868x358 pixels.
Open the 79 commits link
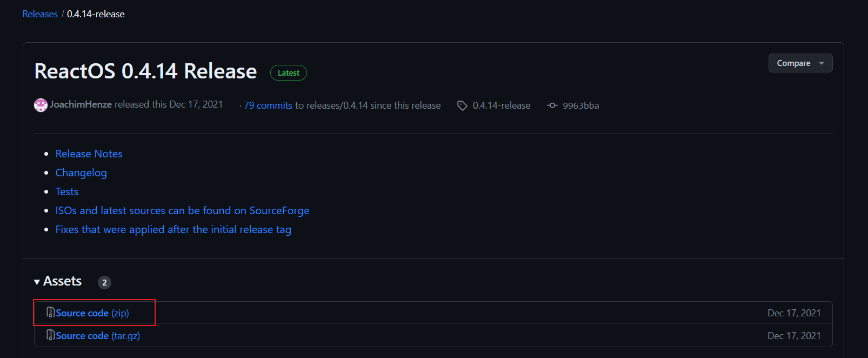[x=268, y=105]
